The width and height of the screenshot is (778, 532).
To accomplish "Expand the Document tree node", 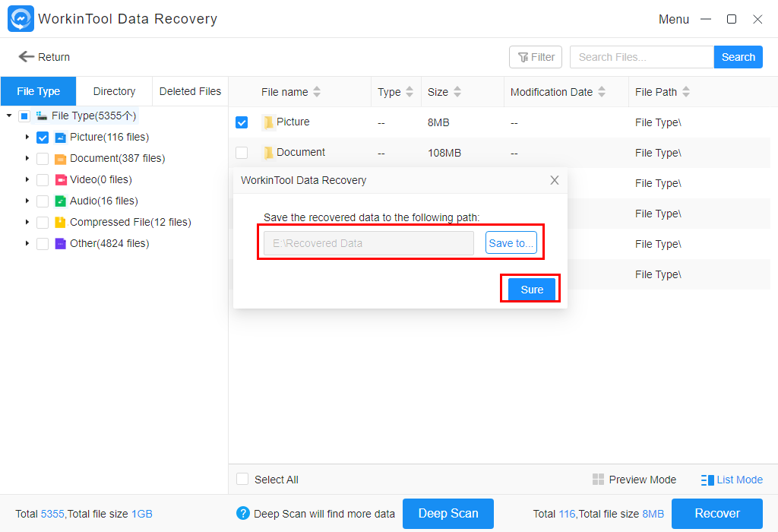I will coord(27,158).
